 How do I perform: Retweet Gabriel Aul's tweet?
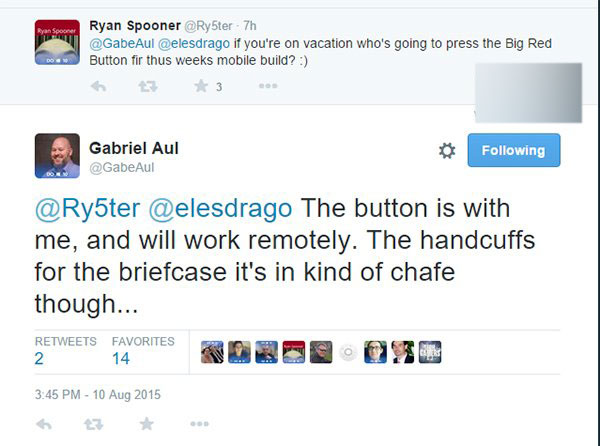pos(95,425)
